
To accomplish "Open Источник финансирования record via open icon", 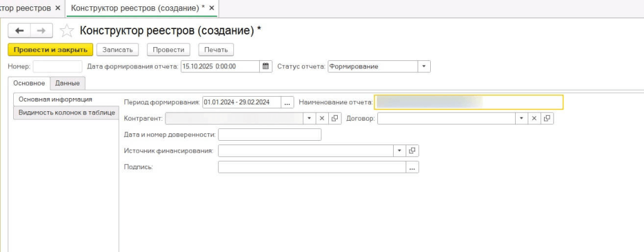I will point(413,151).
